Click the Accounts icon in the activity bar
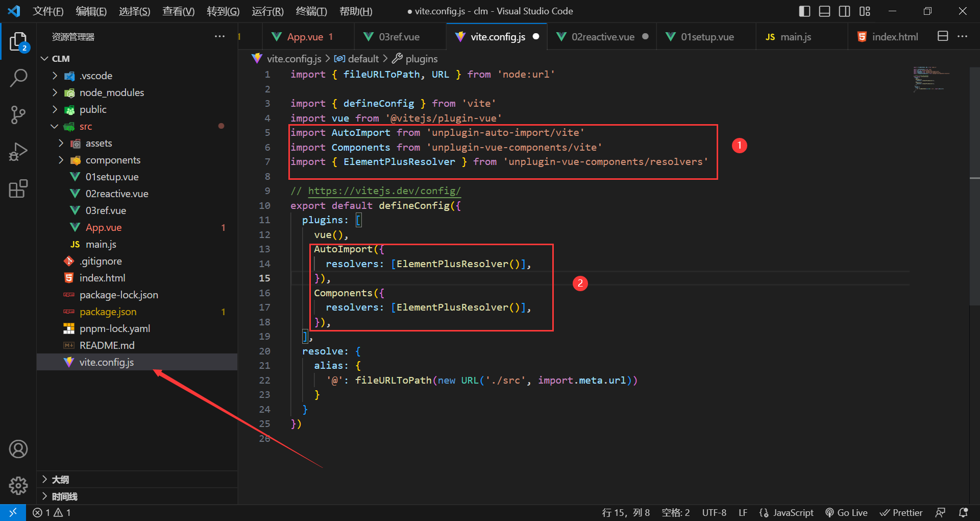This screenshot has width=980, height=521. (x=19, y=449)
